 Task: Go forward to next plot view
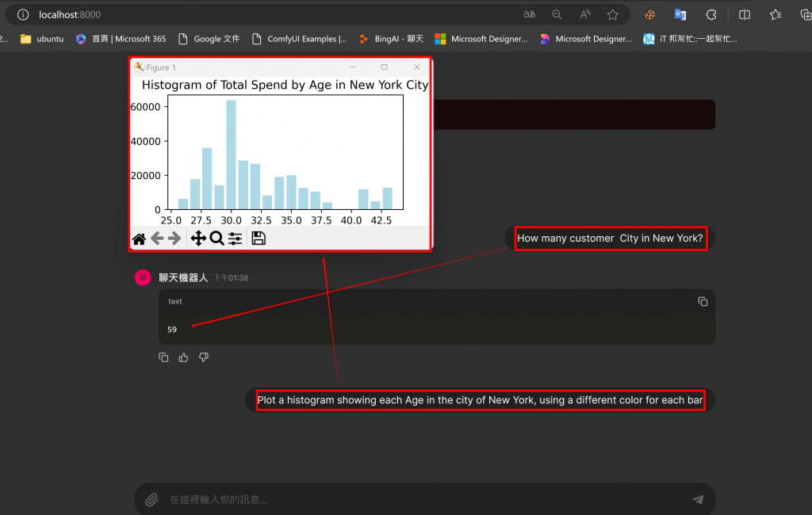coord(174,238)
